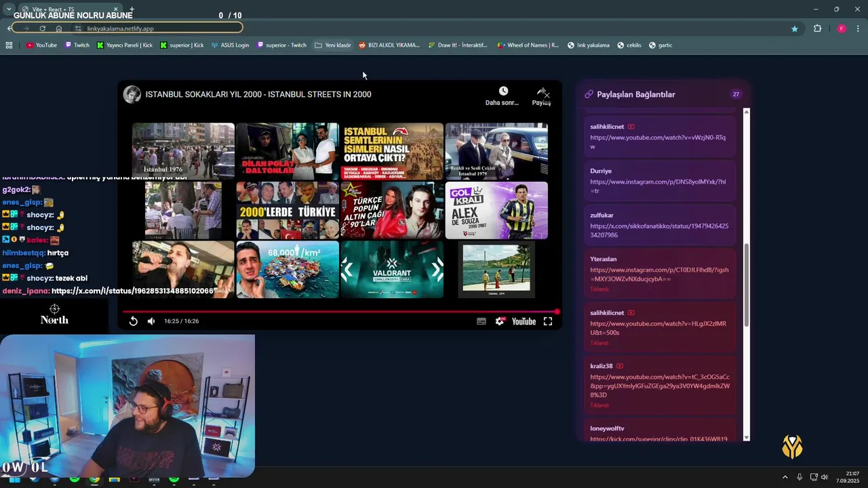Close the Vite + React + TS tab
868x488 pixels.
[115, 9]
